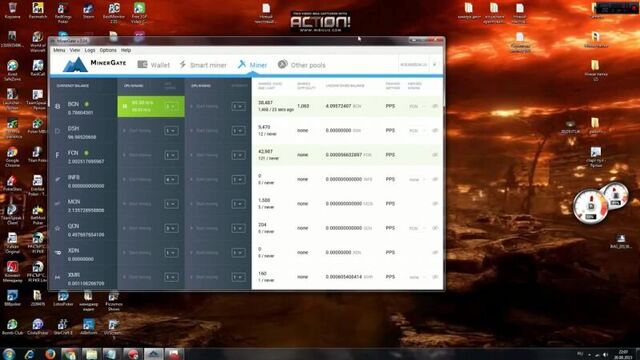This screenshot has height=360, width=640.
Task: Open the Logs menu
Action: tap(90, 50)
